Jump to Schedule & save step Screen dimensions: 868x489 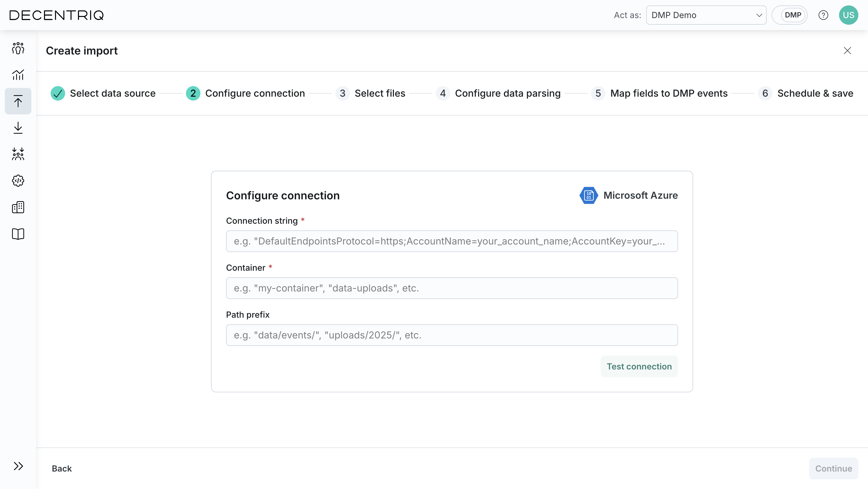(x=806, y=93)
